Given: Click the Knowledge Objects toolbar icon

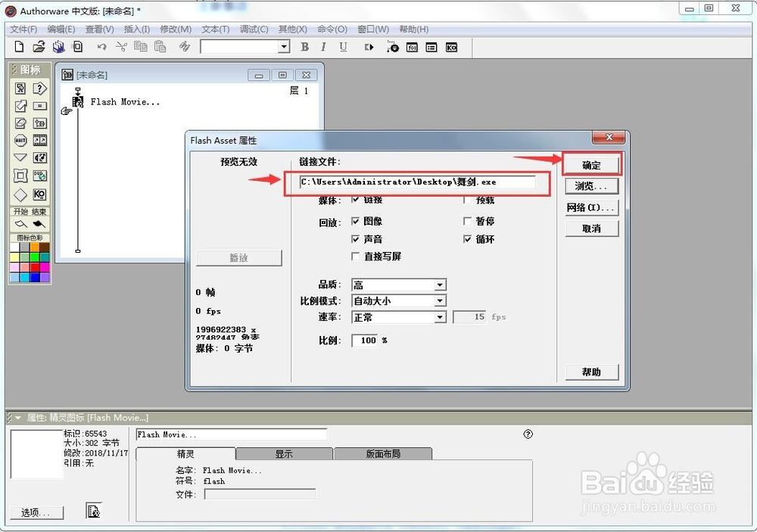Looking at the screenshot, I should coord(451,47).
